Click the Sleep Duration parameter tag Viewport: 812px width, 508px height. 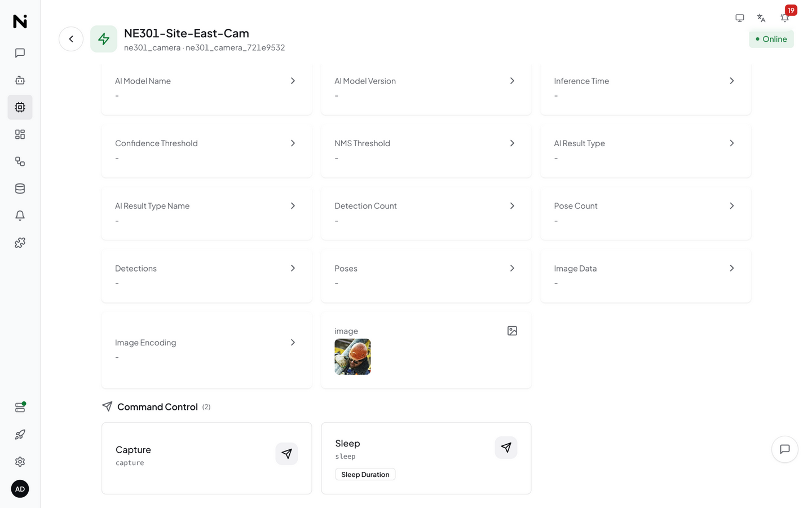pyautogui.click(x=365, y=475)
